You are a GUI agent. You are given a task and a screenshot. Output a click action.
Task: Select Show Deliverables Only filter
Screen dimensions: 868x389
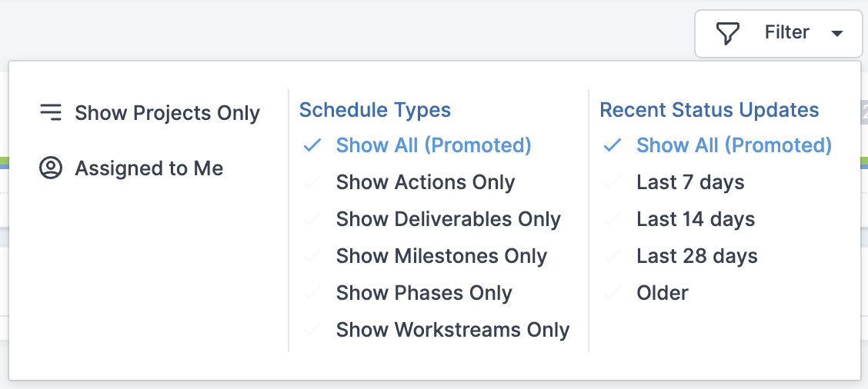449,219
